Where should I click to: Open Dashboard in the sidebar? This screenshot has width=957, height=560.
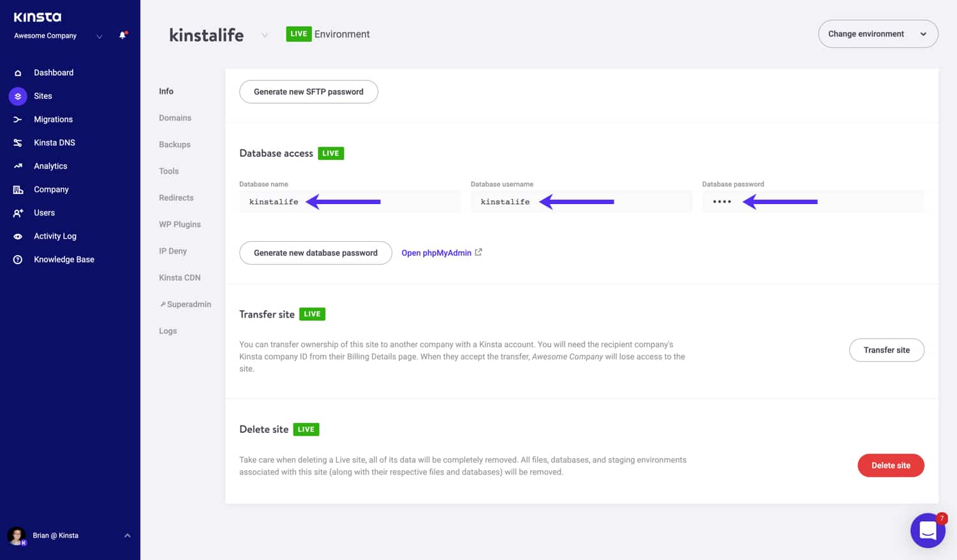pos(54,73)
